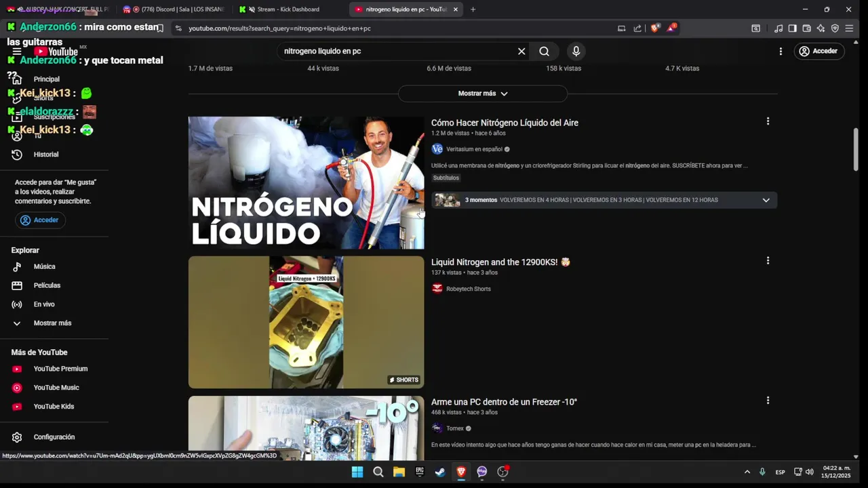
Task: Open clock and date in taskbar
Action: point(835,472)
